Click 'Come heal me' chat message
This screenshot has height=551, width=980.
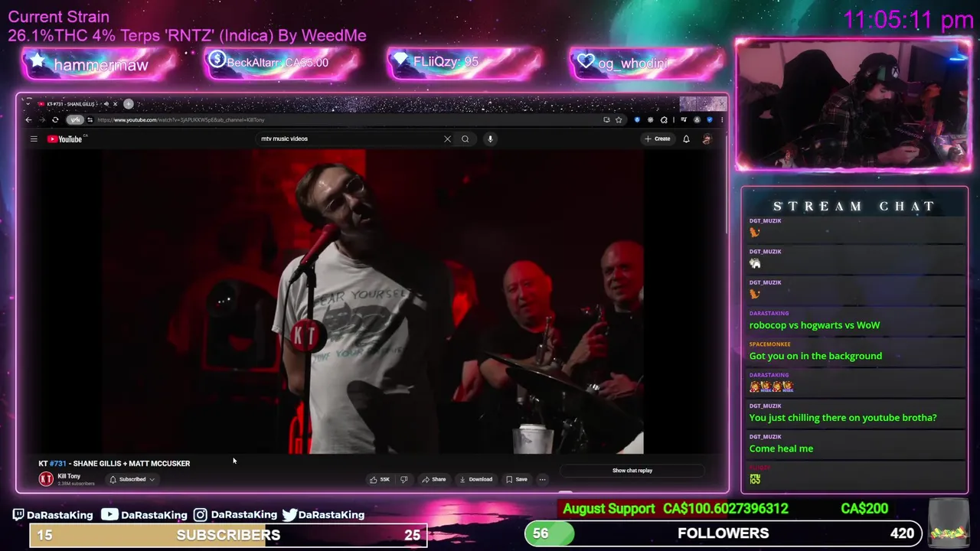pyautogui.click(x=781, y=448)
